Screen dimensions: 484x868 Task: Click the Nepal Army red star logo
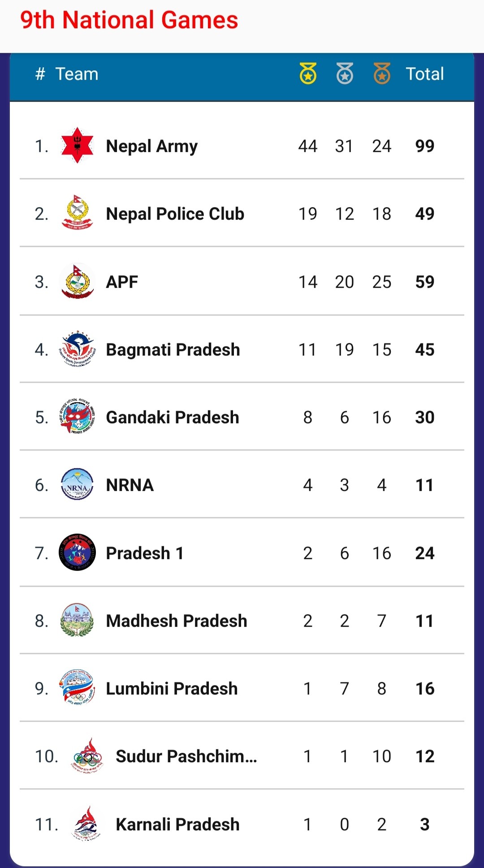(77, 145)
